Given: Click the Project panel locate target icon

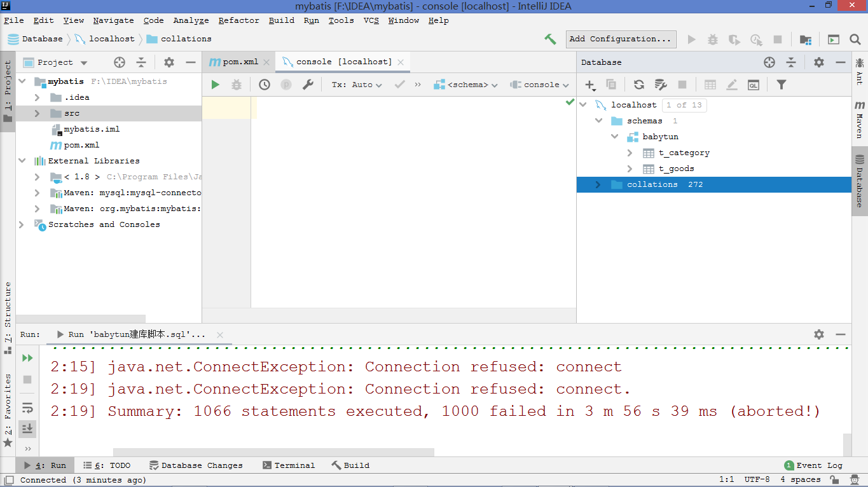Looking at the screenshot, I should [120, 62].
